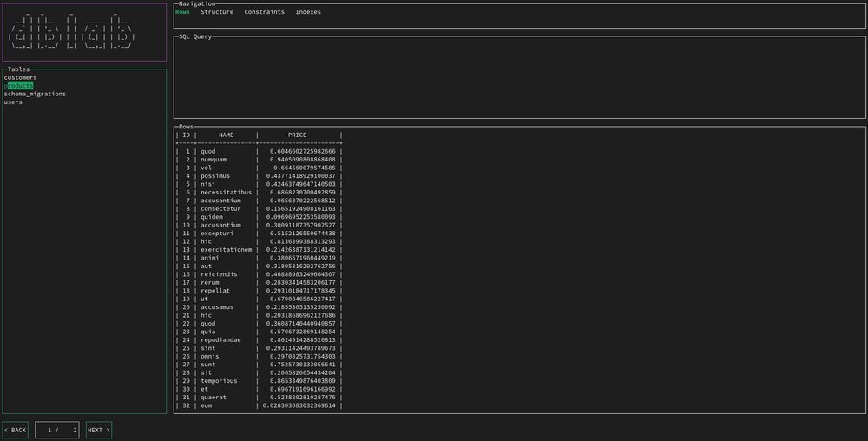
Task: Switch to the Rows tab
Action: coord(182,11)
